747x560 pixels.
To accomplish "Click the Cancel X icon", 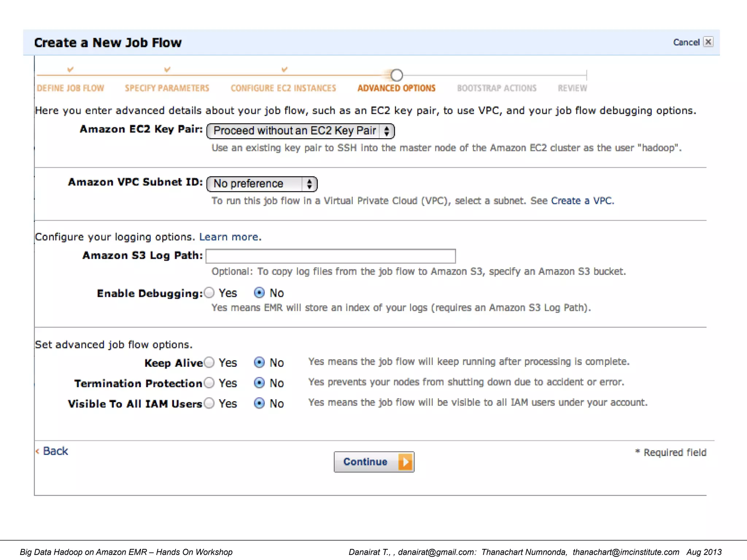I will [708, 42].
